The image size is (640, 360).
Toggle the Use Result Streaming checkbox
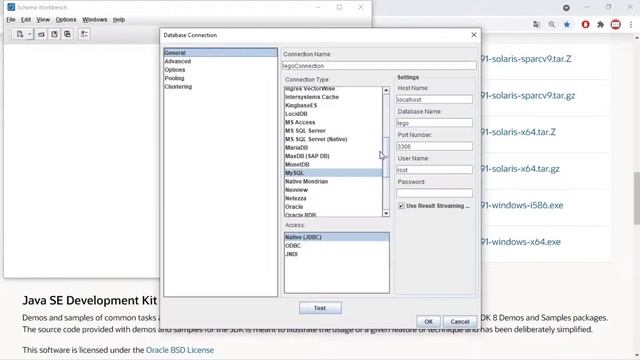coord(401,206)
